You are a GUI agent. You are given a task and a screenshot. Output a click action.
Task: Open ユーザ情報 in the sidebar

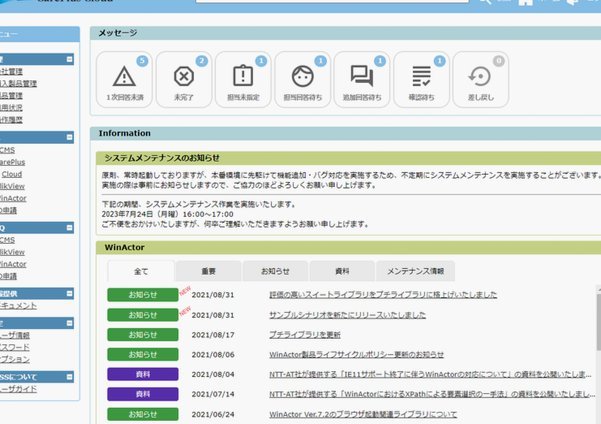click(x=15, y=335)
